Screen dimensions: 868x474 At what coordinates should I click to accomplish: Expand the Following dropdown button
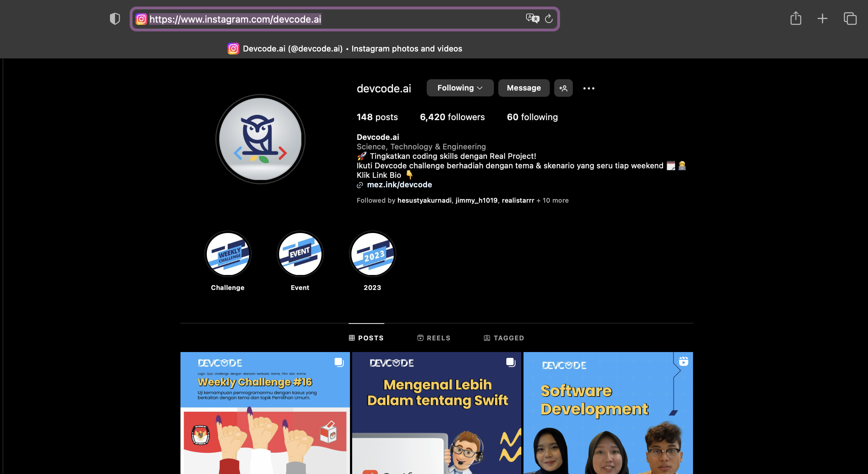pos(460,88)
